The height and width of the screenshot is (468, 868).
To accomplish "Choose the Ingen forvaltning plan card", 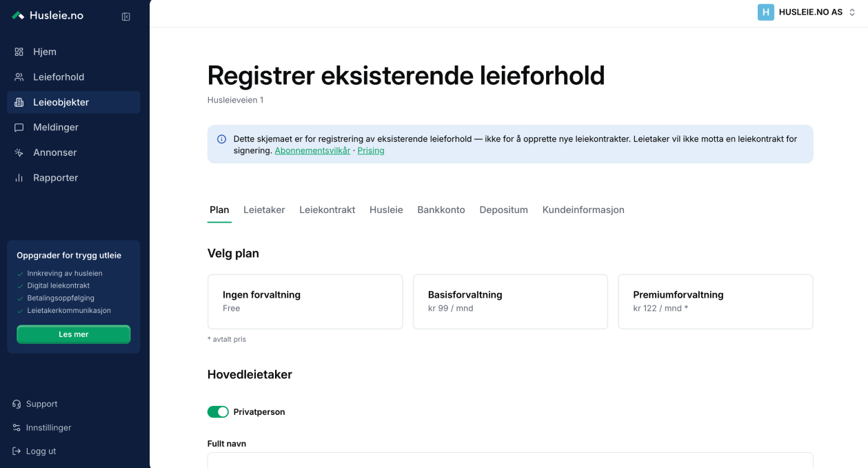I will click(x=305, y=302).
